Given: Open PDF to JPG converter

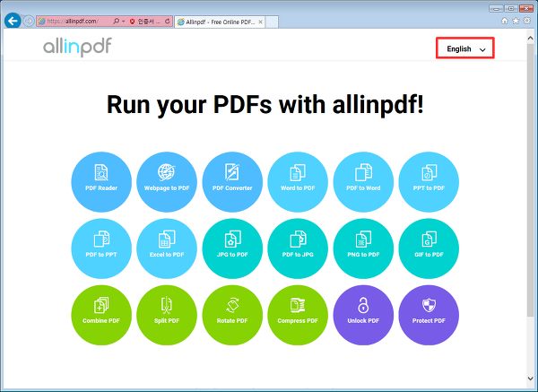Looking at the screenshot, I should [298, 248].
